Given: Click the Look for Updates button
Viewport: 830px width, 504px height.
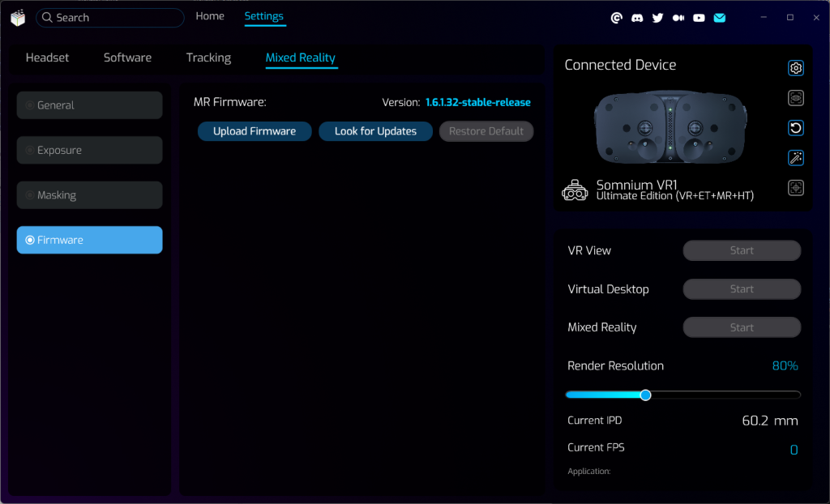Looking at the screenshot, I should (x=375, y=131).
